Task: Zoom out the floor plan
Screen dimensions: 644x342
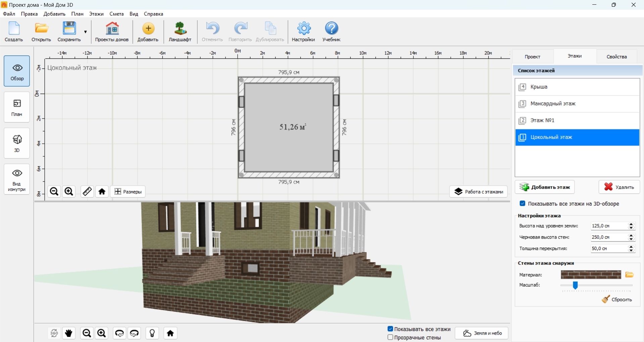Action: (54, 192)
